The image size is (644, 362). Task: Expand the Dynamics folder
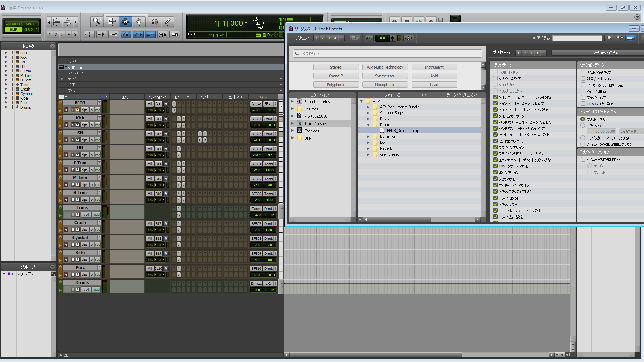(x=368, y=136)
